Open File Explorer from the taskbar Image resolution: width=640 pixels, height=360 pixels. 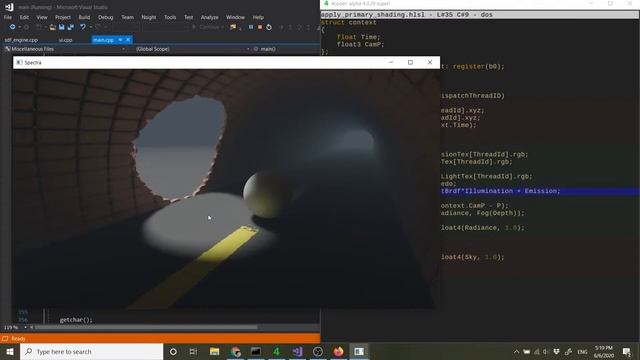point(214,351)
